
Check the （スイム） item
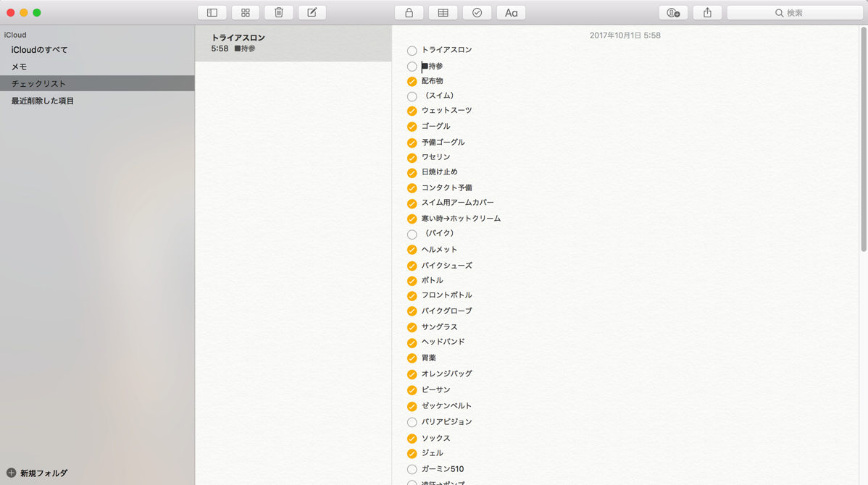pyautogui.click(x=412, y=97)
